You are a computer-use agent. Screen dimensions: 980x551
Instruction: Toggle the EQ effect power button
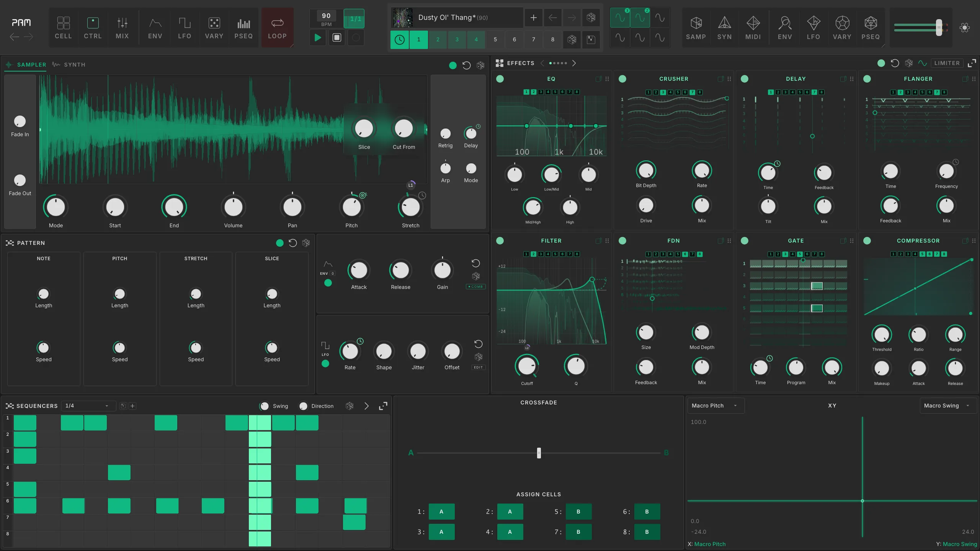(x=500, y=79)
